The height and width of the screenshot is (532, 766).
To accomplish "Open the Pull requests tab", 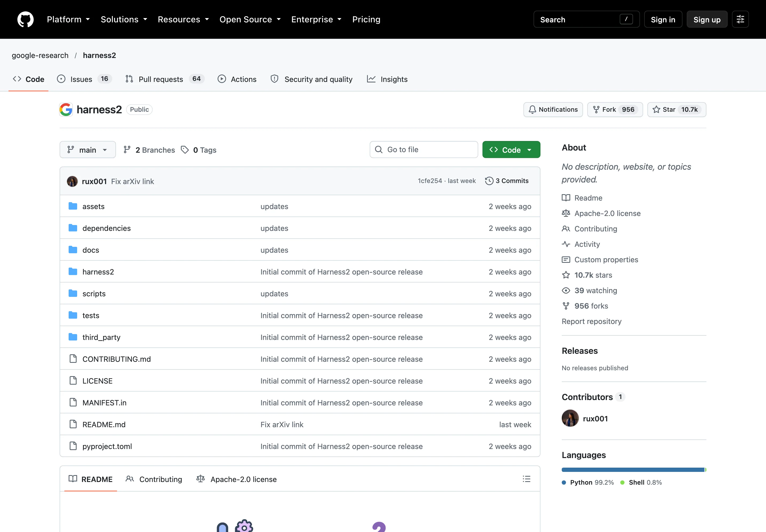I will (165, 79).
